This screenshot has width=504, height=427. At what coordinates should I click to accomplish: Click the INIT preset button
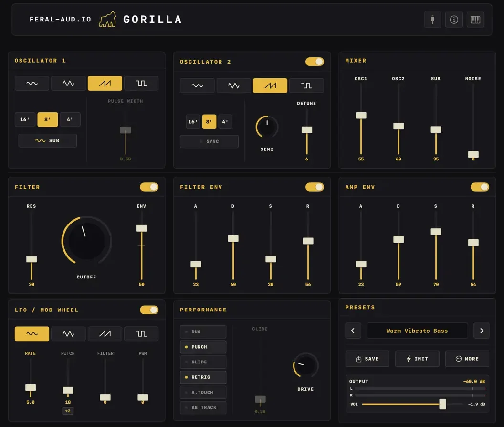(417, 359)
